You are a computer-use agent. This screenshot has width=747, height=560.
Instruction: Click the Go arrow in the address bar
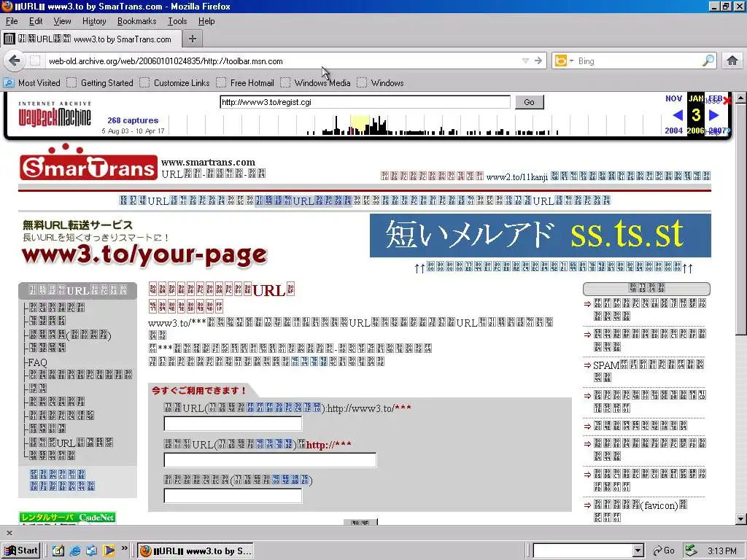click(x=538, y=61)
